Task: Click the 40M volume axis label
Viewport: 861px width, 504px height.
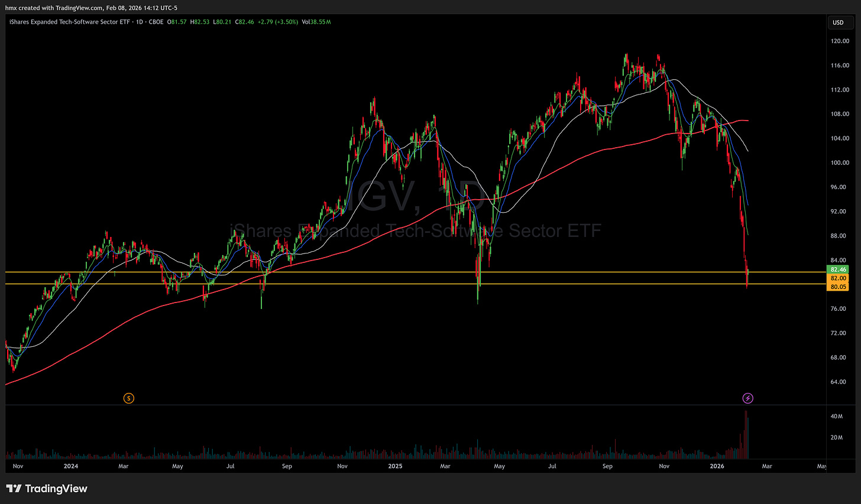Action: [836, 417]
